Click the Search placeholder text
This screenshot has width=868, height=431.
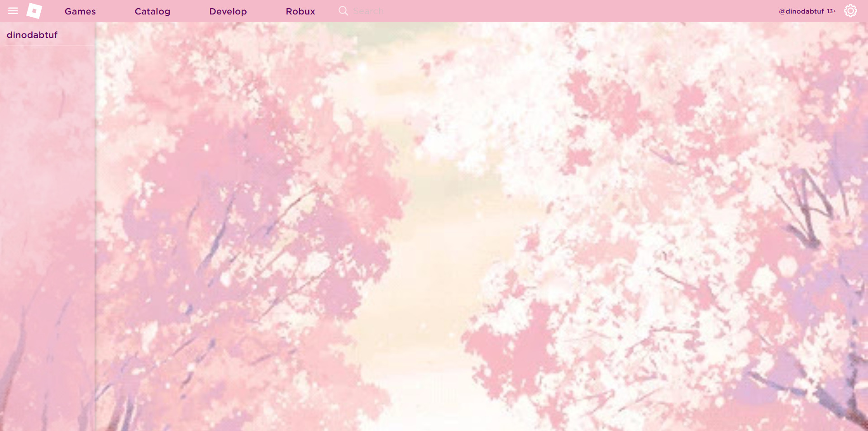(368, 10)
